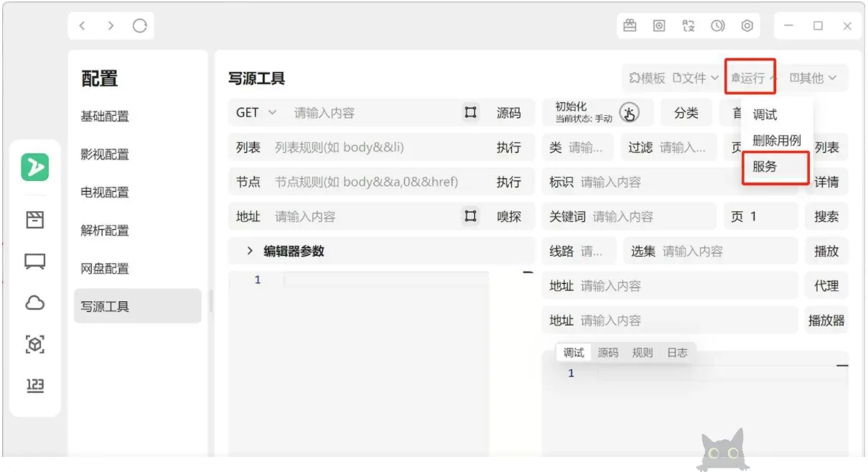Viewport: 868px width, 472px height.
Task: Choose 删除用例 in the run menu
Action: pyautogui.click(x=776, y=141)
